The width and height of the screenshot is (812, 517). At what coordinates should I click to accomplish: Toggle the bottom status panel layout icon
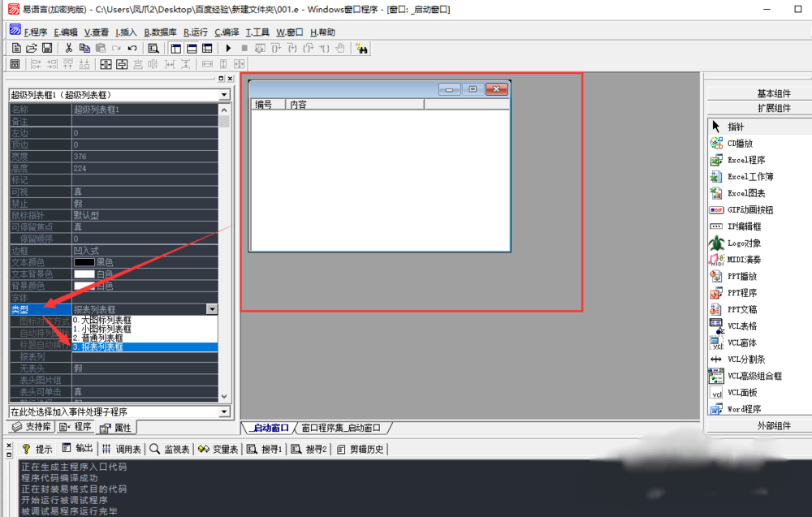192,48
